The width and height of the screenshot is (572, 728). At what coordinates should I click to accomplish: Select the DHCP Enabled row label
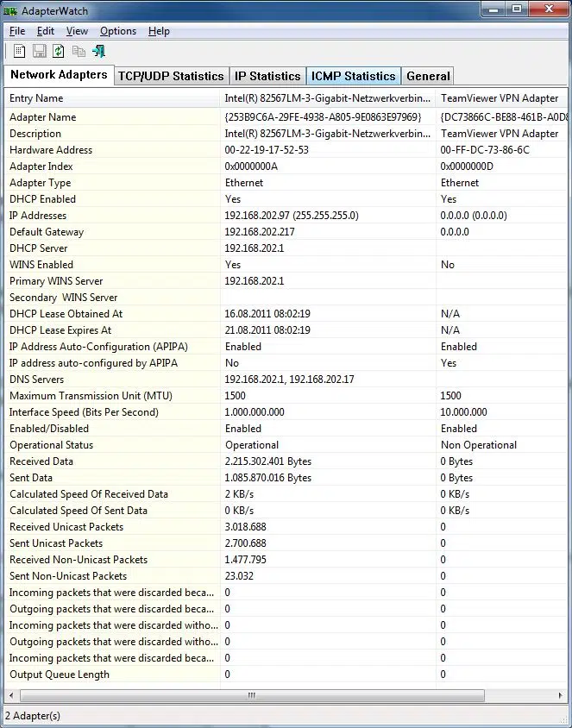[43, 199]
